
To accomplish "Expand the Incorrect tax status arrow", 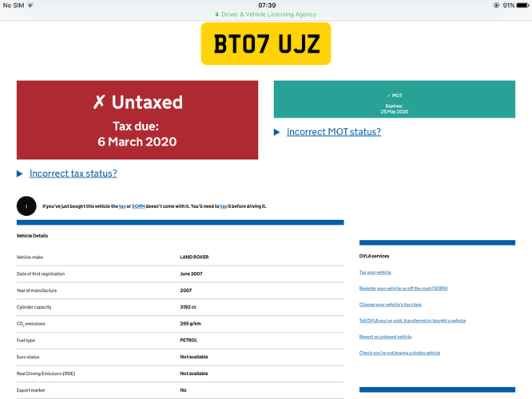I will point(20,174).
